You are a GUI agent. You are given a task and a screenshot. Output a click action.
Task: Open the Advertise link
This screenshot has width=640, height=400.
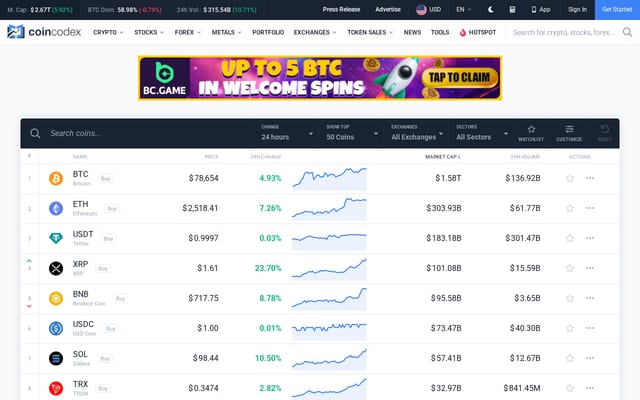pyautogui.click(x=388, y=9)
